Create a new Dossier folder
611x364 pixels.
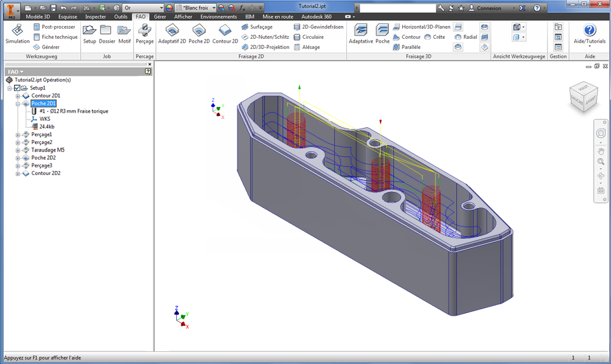tap(107, 34)
